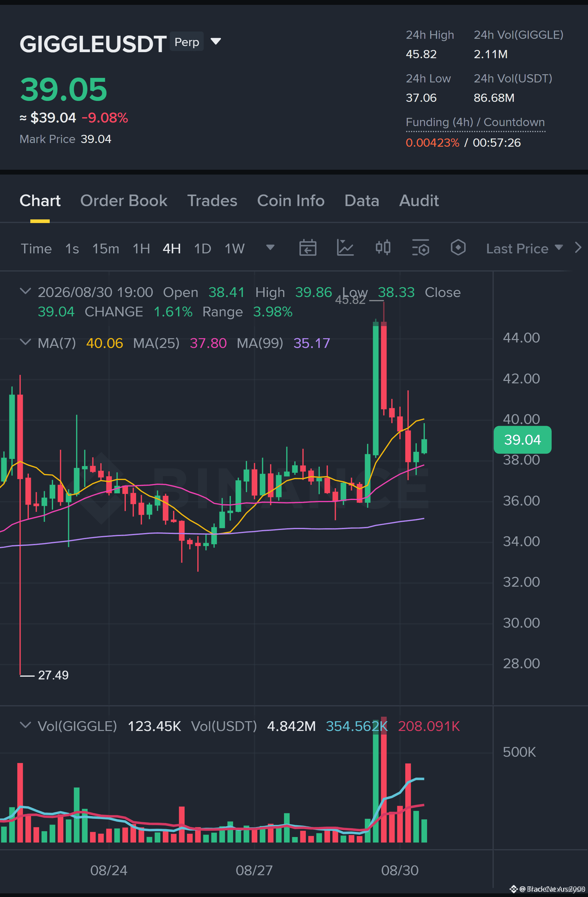588x897 pixels.
Task: Click the MA(7) value 40.06
Action: [x=104, y=343]
